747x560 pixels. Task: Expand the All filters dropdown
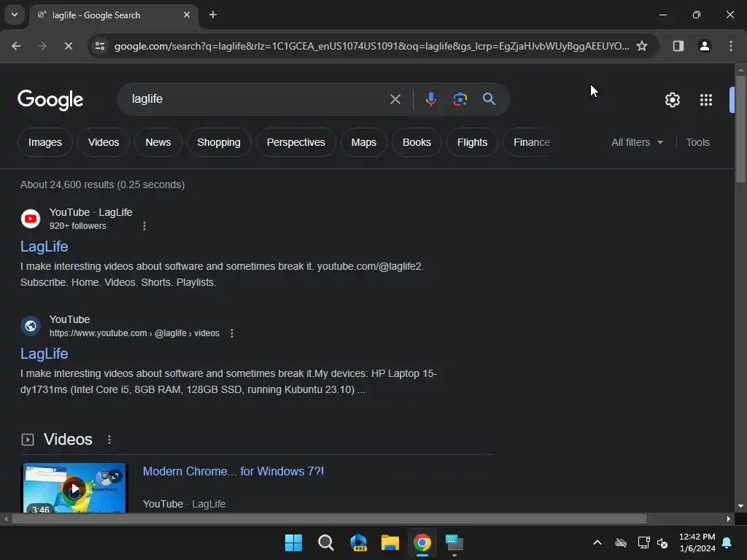pyautogui.click(x=637, y=142)
